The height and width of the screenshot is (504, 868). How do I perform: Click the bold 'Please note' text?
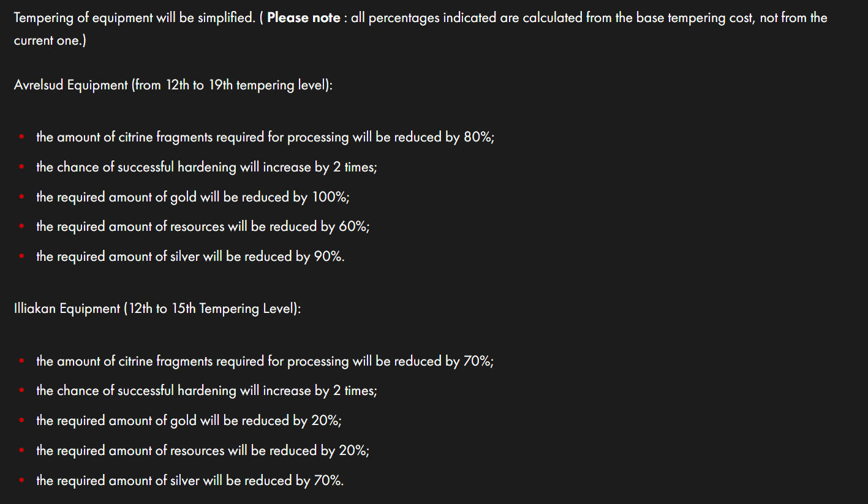(303, 18)
